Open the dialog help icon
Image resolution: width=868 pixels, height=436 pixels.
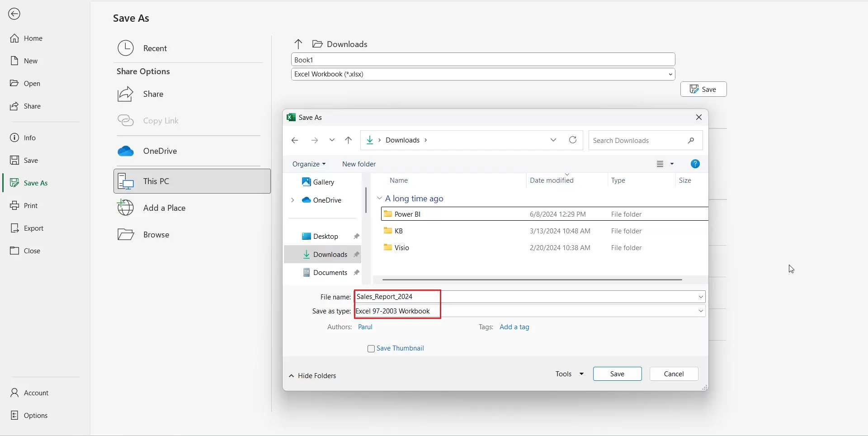click(695, 164)
